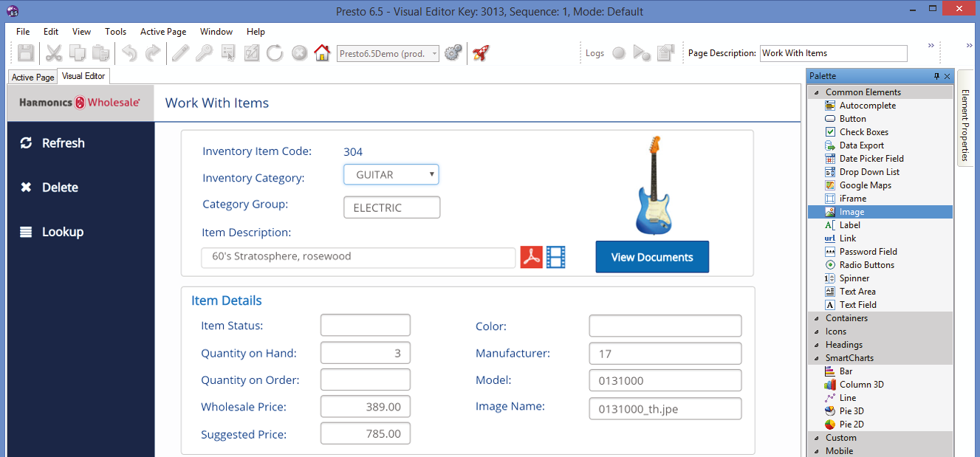The image size is (980, 457).
Task: Click the reload circular arrow icon
Action: pyautogui.click(x=275, y=53)
